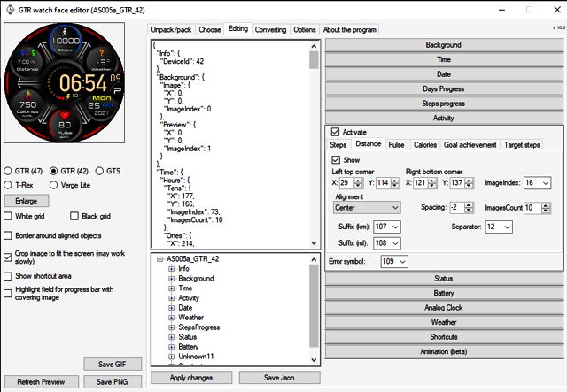Click the tree view vertical scrollbar
Viewport: 567px width, 392px height.
pyautogui.click(x=314, y=310)
